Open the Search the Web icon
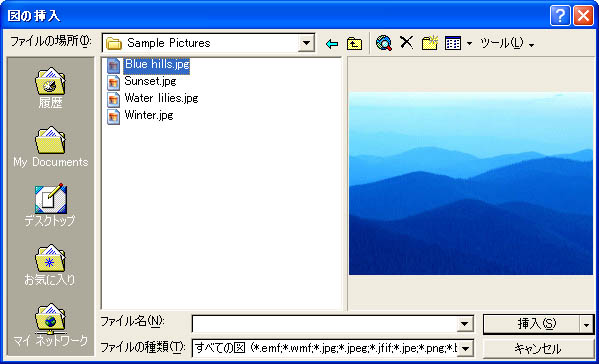This screenshot has width=599, height=364. (x=384, y=43)
